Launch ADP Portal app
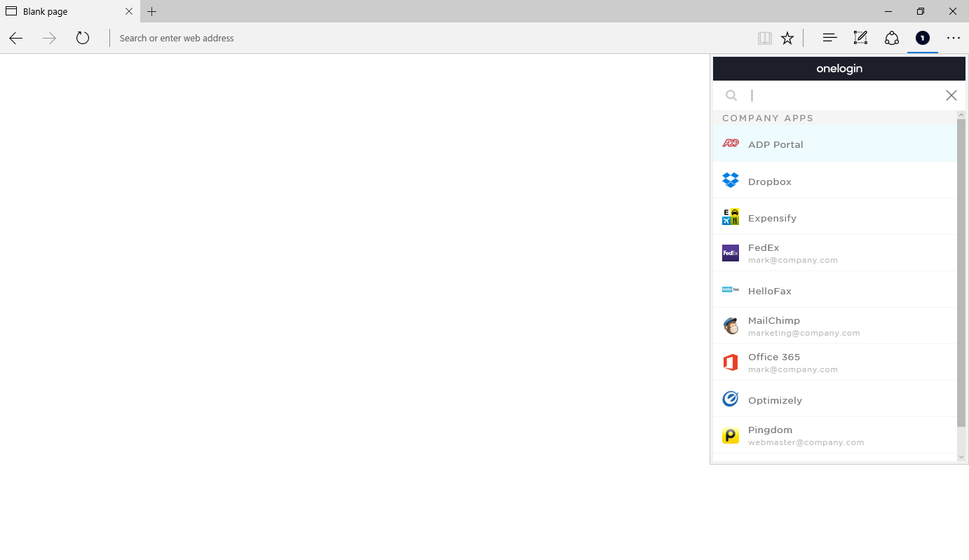969x560 pixels. pos(835,144)
